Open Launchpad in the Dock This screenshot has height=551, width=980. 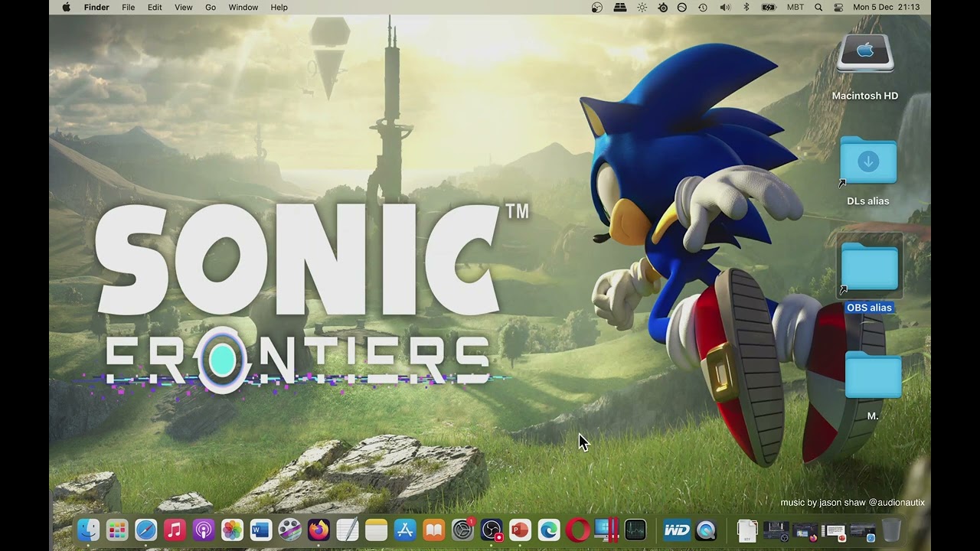[117, 530]
